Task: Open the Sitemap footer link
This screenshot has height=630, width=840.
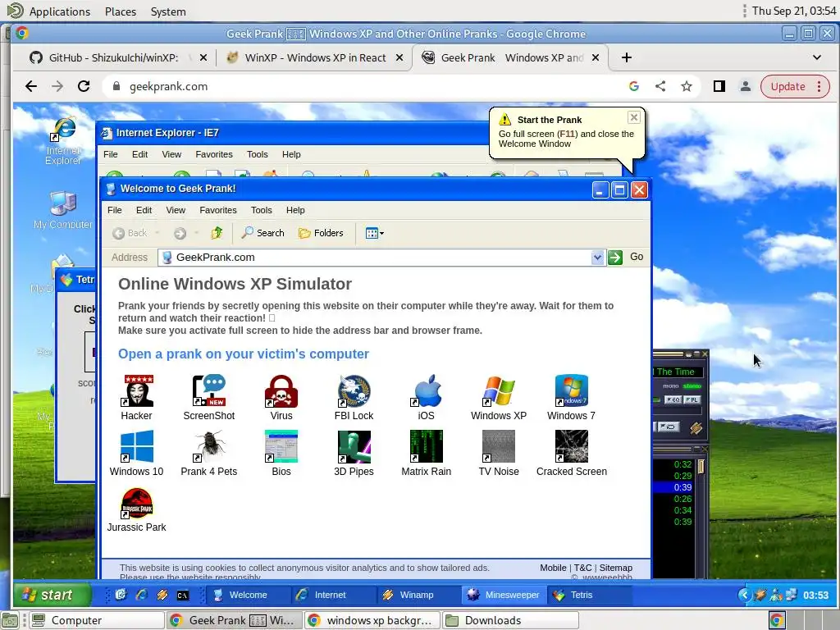Action: [x=615, y=568]
